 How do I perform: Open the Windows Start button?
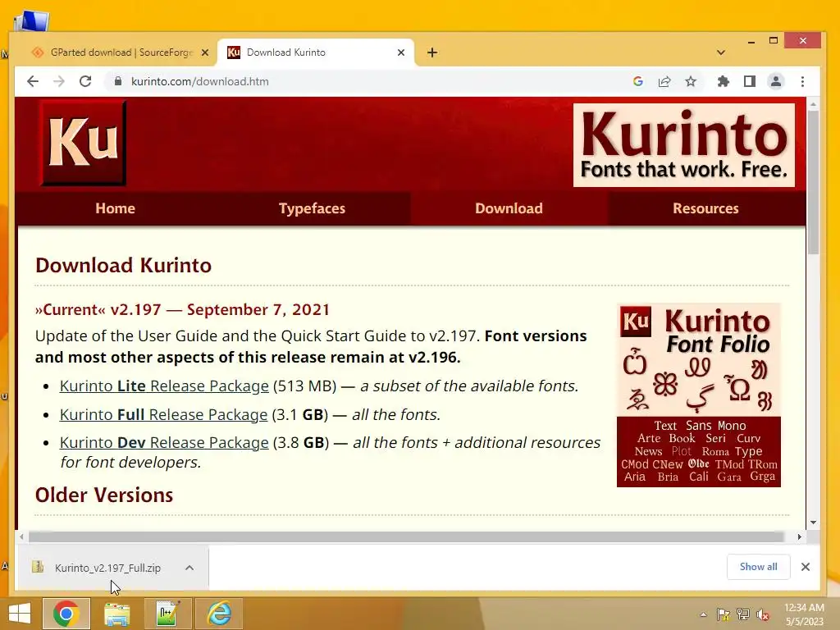[20, 614]
